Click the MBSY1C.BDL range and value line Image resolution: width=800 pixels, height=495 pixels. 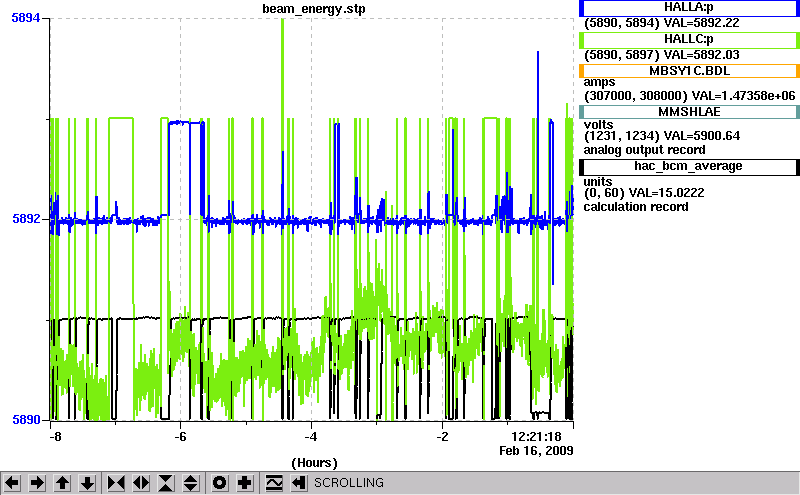(689, 96)
